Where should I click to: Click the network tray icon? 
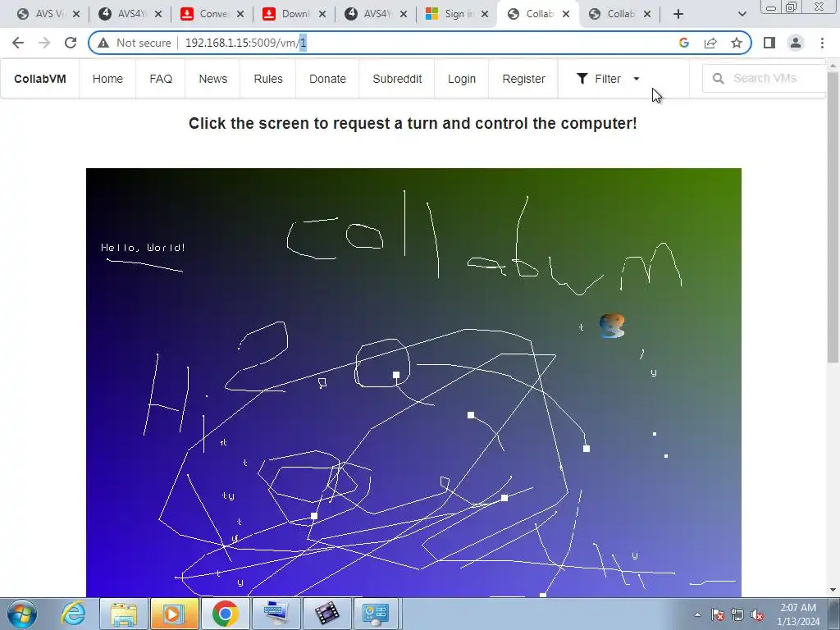tap(737, 614)
